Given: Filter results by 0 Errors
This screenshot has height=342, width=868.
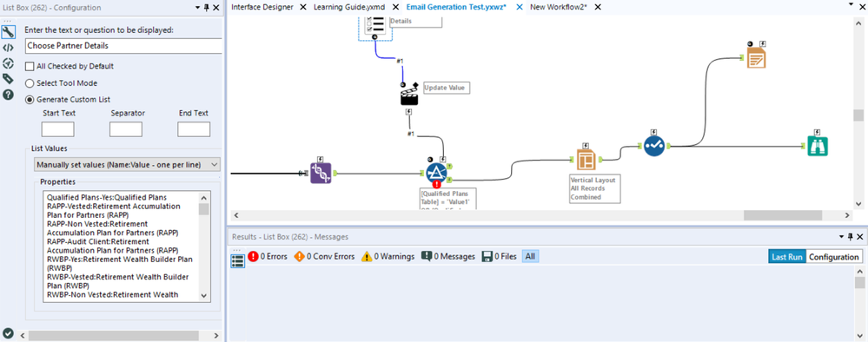Looking at the screenshot, I should point(268,256).
